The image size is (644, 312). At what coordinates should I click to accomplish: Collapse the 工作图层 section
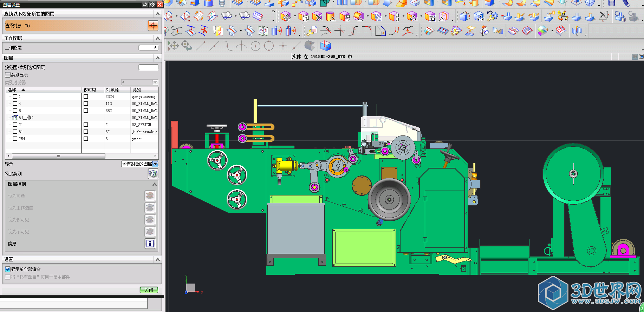click(158, 38)
